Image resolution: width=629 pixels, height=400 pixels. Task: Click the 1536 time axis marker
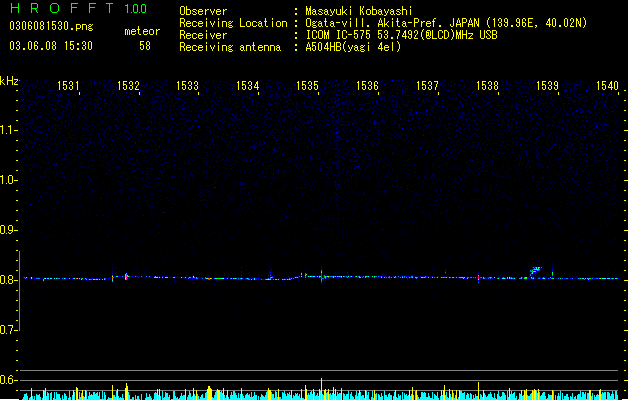[367, 86]
